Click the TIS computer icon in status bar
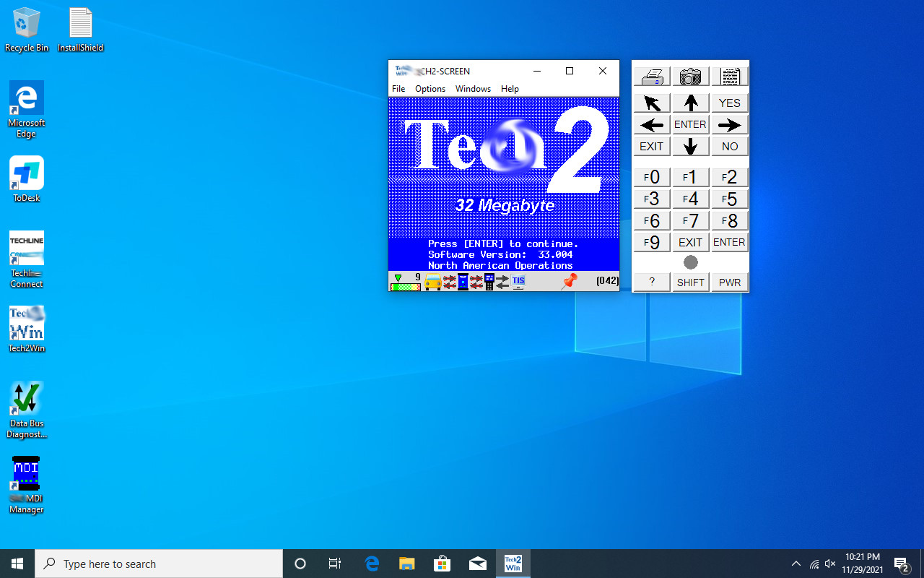924x578 pixels. point(518,282)
